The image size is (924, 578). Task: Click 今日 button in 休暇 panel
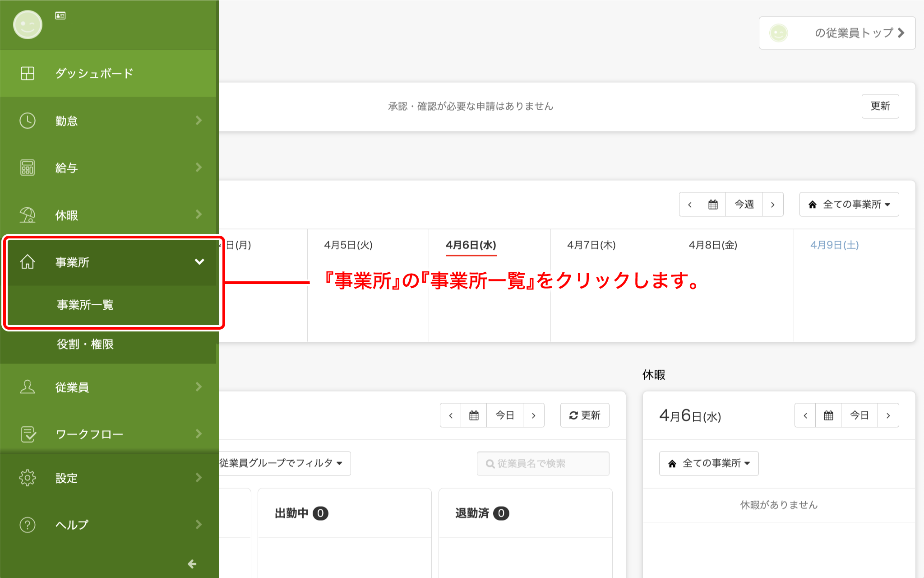click(x=859, y=415)
